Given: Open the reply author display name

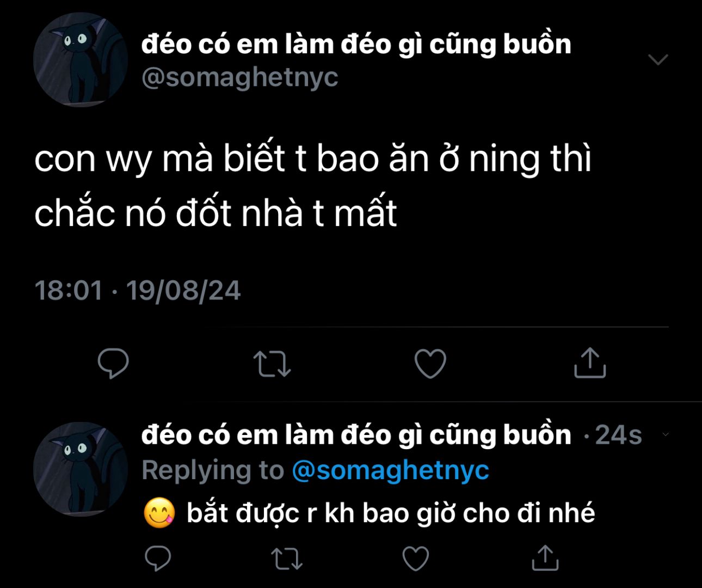Looking at the screenshot, I should pos(356,434).
